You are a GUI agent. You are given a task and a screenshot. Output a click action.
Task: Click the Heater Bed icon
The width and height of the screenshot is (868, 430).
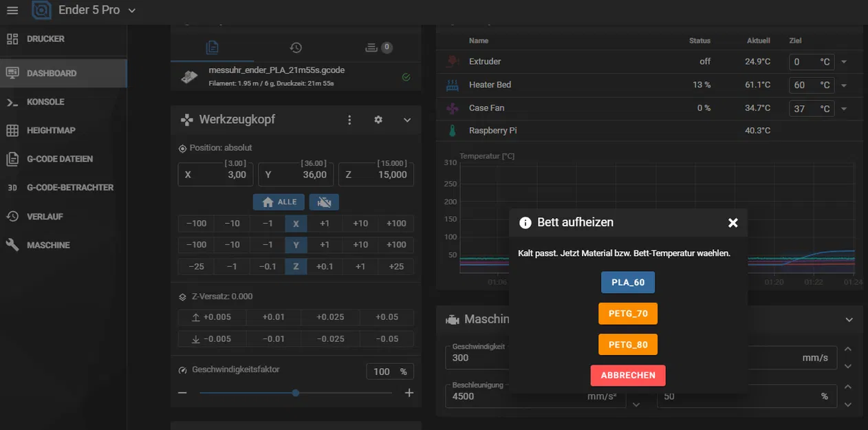452,85
